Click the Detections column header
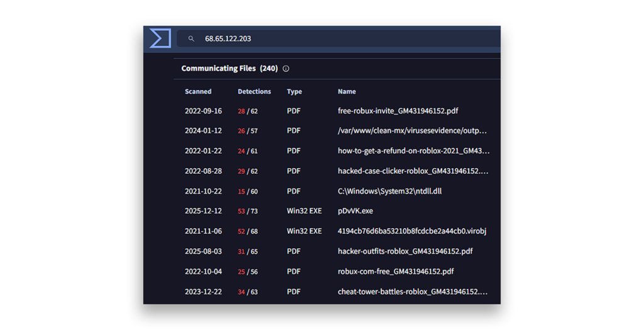Image resolution: width=644 pixels, height=330 pixels. [x=254, y=91]
